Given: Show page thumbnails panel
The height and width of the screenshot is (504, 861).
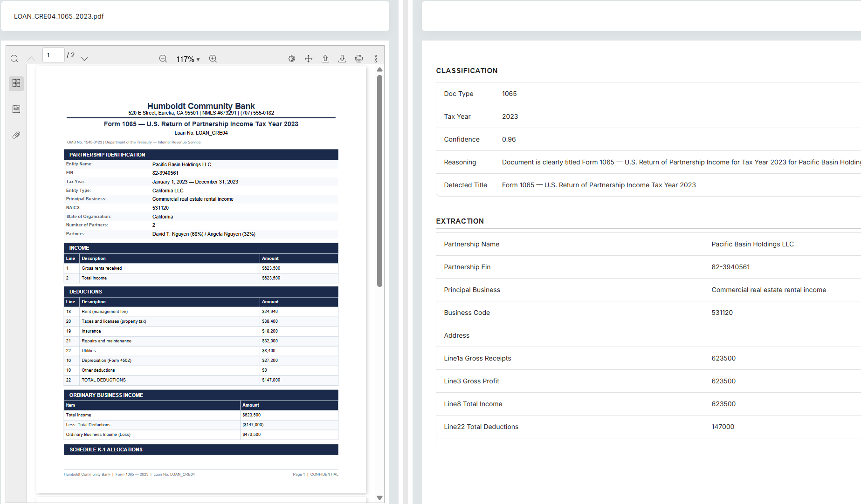Looking at the screenshot, I should coord(16,83).
